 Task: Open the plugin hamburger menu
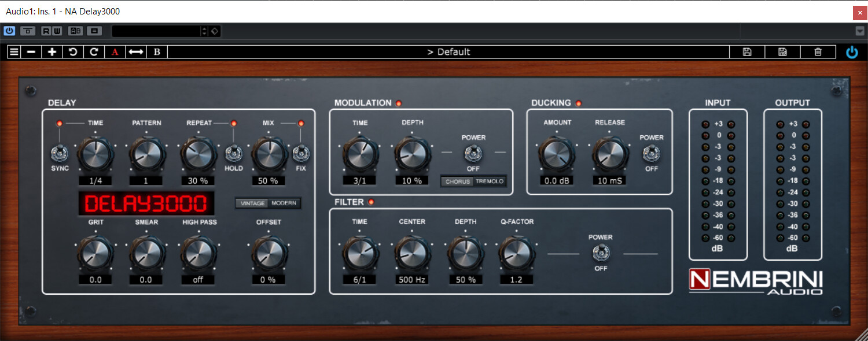coord(14,52)
